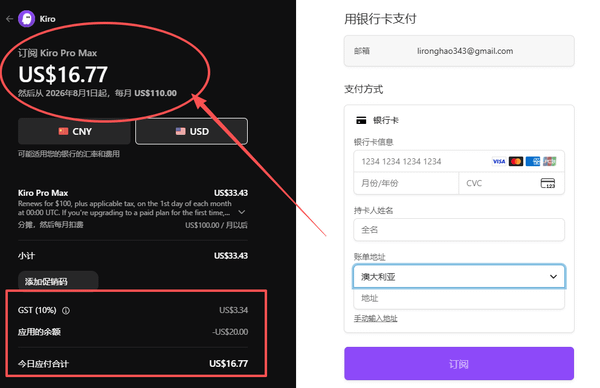This screenshot has height=388, width=600.
Task: Click the US$100.00 / 月以后 text
Action: (216, 225)
